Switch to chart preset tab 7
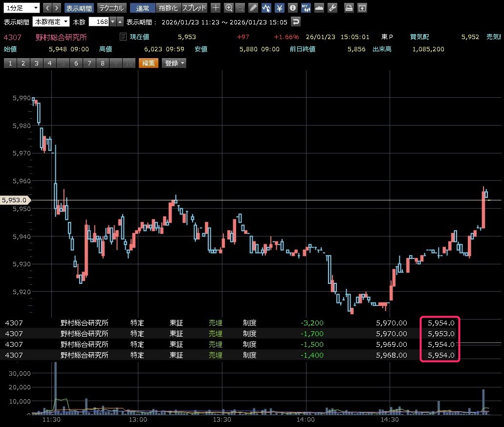Image resolution: width=504 pixels, height=427 pixels. [x=89, y=63]
